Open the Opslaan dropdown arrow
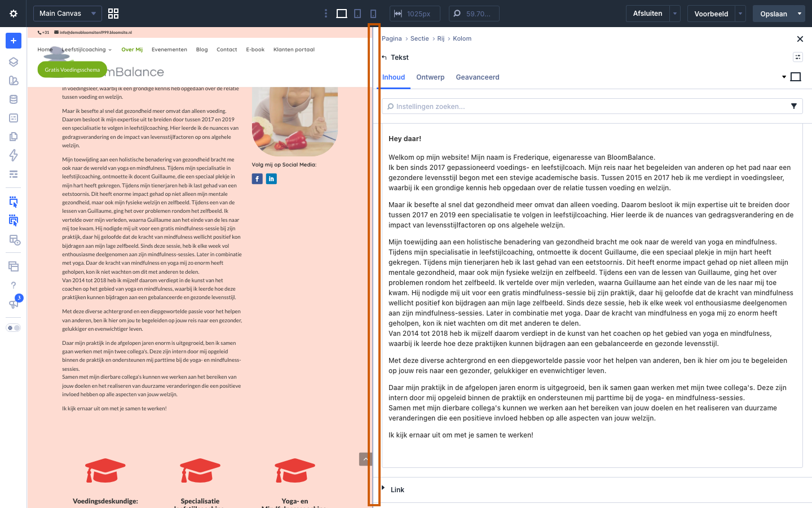Image resolution: width=812 pixels, height=508 pixels. point(800,14)
